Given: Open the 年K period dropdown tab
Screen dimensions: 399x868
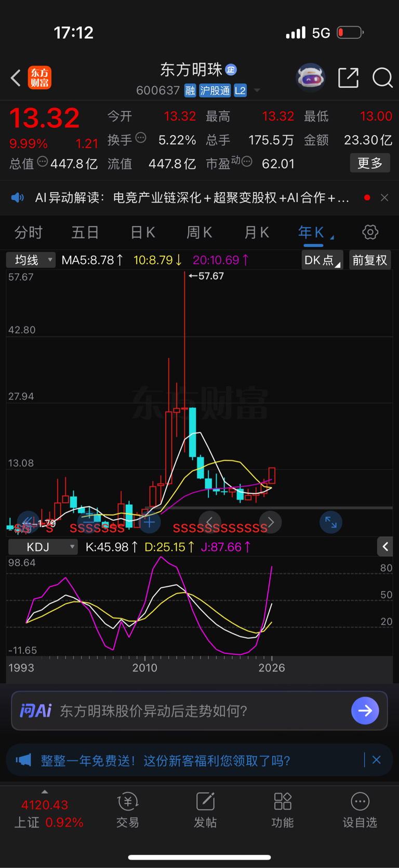Looking at the screenshot, I should pyautogui.click(x=315, y=232).
